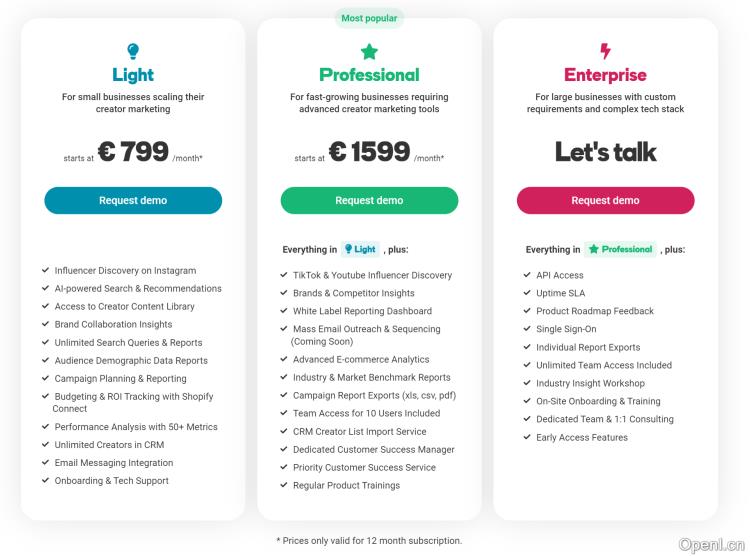The image size is (750, 556).
Task: Click the Most popular badge
Action: click(x=369, y=18)
